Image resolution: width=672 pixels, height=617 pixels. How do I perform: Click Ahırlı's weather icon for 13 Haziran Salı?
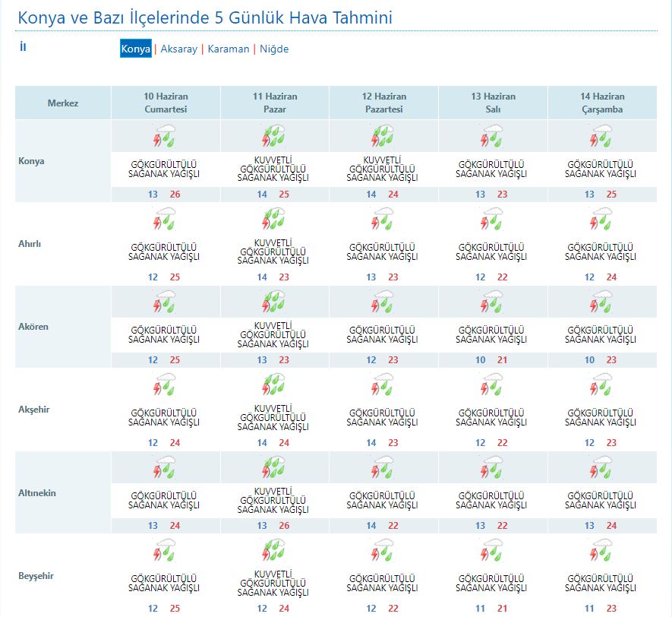coord(492,220)
